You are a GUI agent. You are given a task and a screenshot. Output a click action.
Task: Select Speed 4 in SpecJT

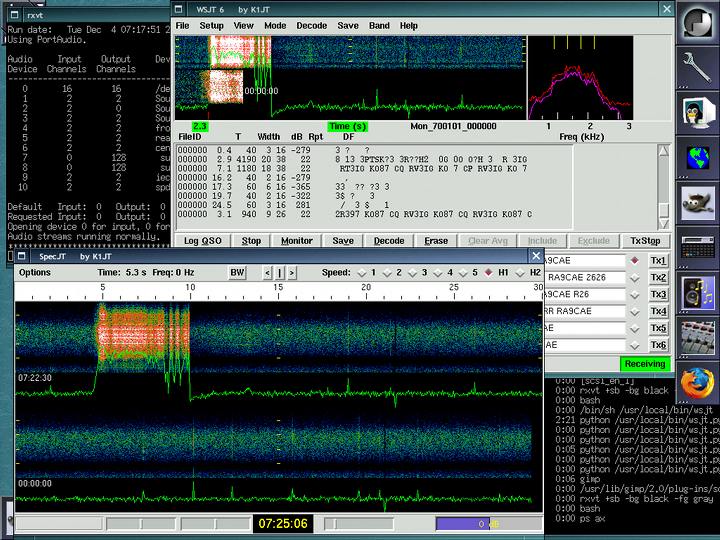pos(438,273)
